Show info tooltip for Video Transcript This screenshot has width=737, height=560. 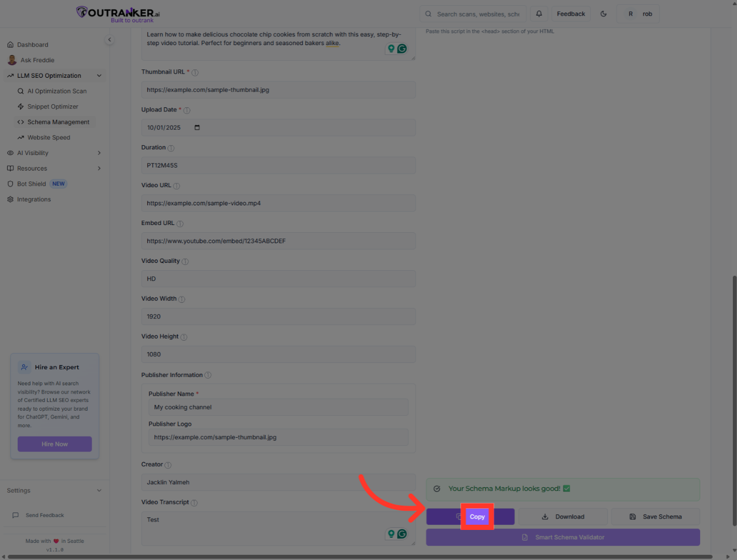tap(194, 503)
